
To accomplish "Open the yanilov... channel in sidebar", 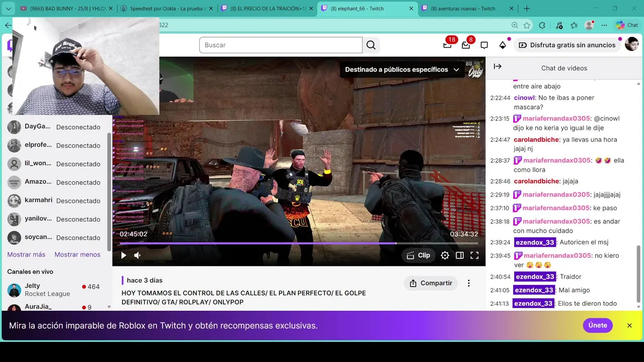I will [x=54, y=219].
